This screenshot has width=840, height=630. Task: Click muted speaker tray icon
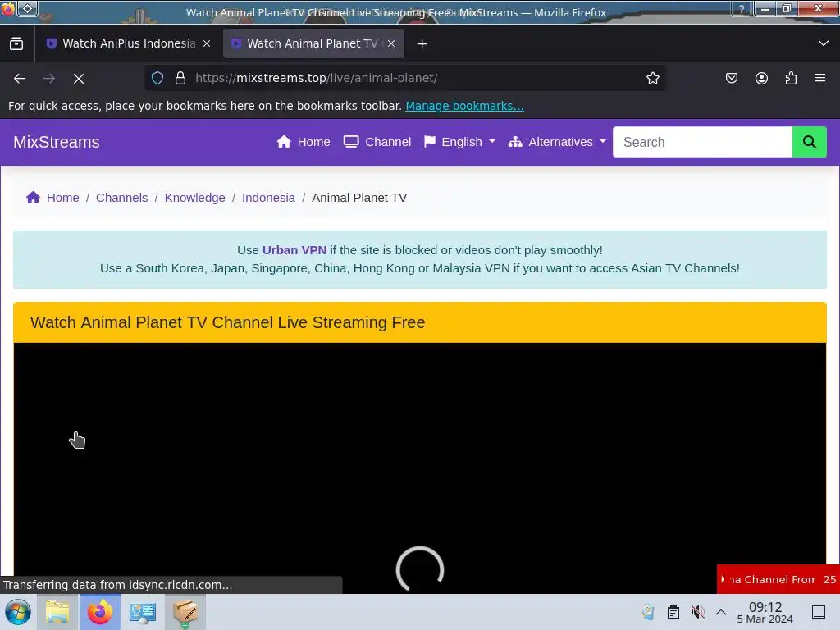coord(697,612)
